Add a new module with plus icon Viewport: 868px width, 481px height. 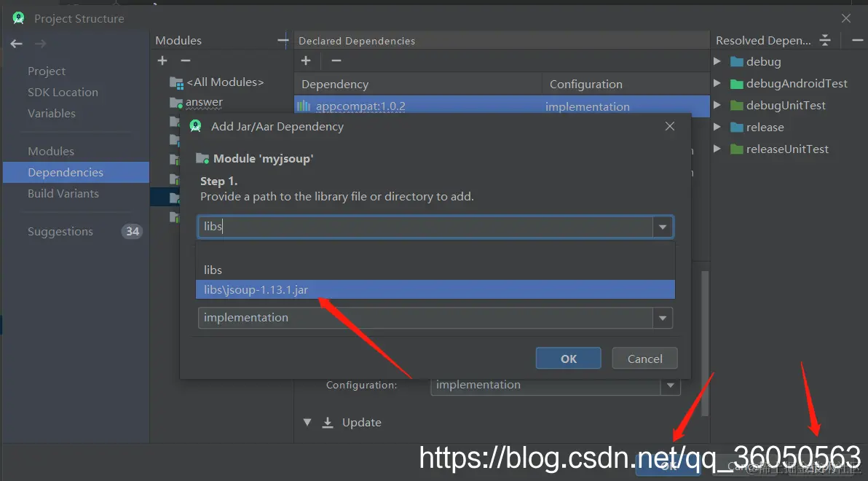(162, 60)
